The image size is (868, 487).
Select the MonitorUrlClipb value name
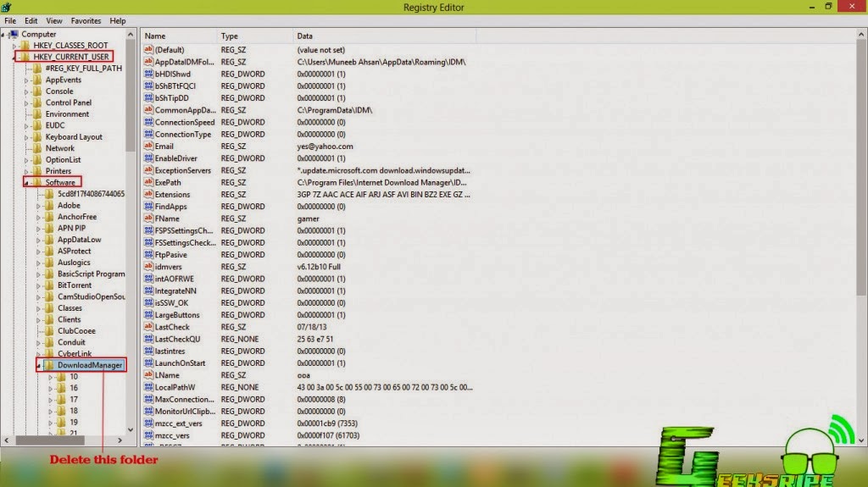185,411
